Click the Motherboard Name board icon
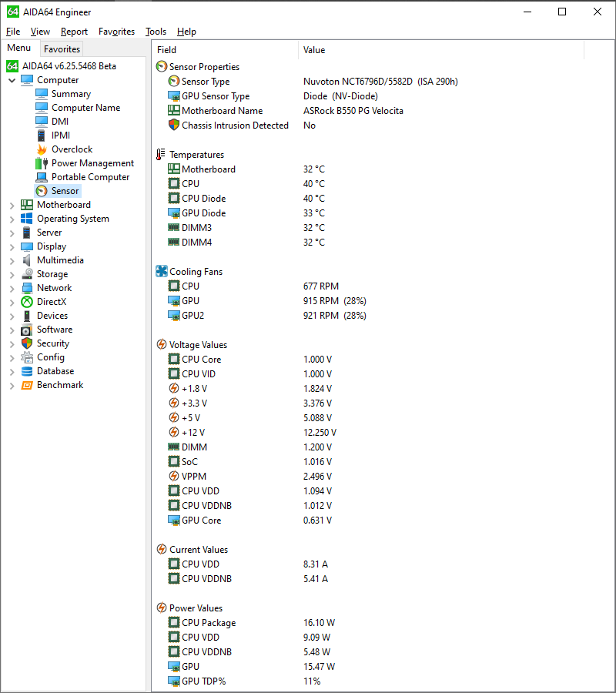The image size is (616, 693). [x=174, y=110]
